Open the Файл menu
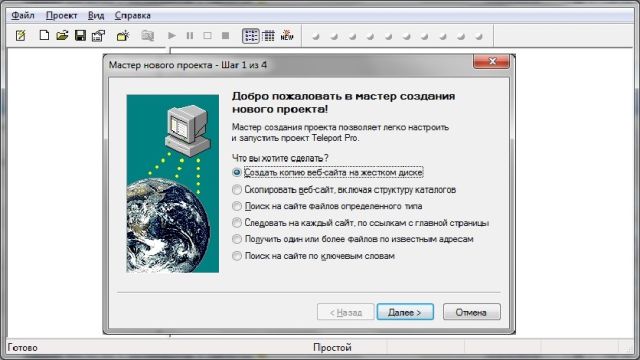Viewport: 640px width, 360px height. tap(22, 16)
